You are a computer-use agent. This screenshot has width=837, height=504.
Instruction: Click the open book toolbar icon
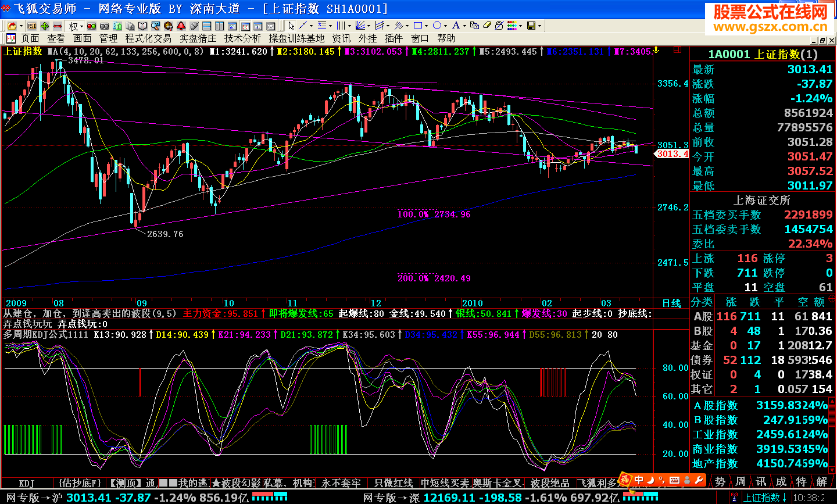pos(143,26)
